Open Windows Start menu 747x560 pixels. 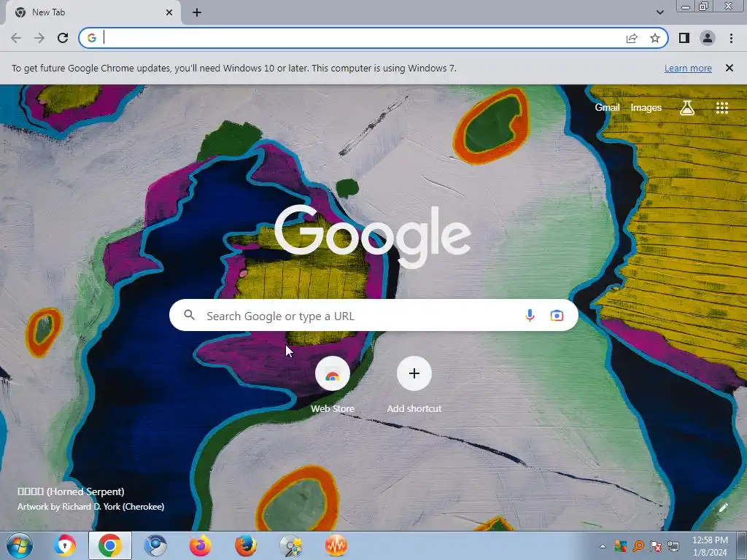point(20,545)
